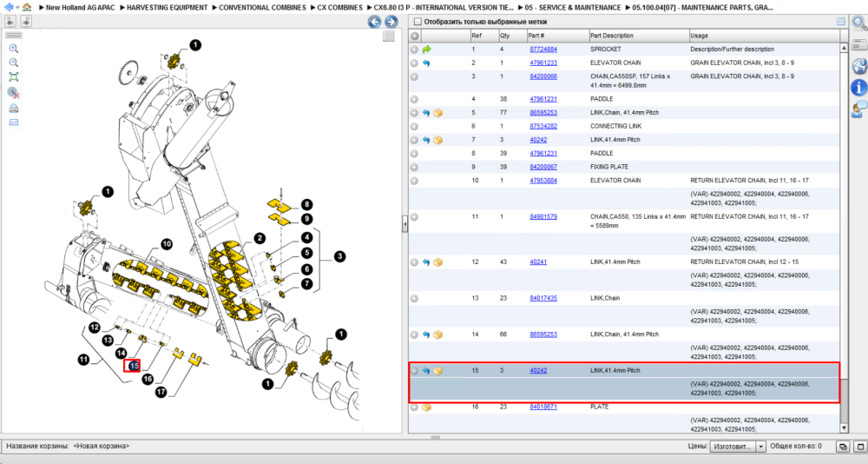Go to the previous illustration page
The width and height of the screenshot is (868, 464).
pyautogui.click(x=10, y=21)
